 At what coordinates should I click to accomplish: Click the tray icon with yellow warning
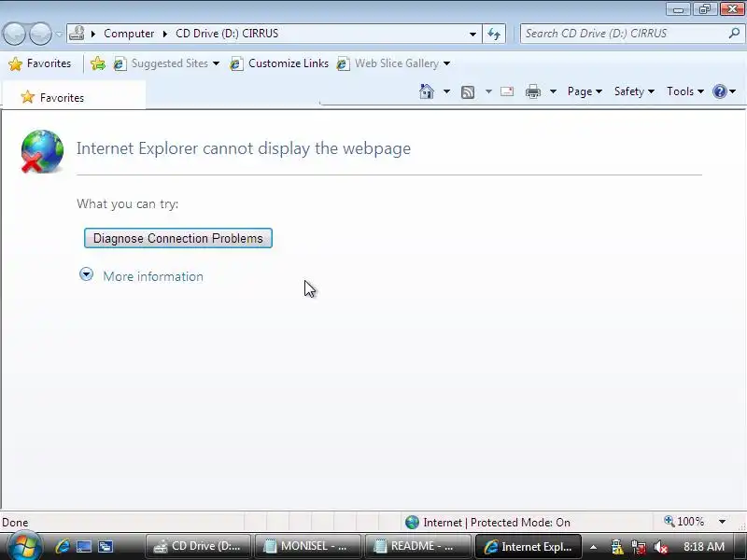(x=616, y=547)
